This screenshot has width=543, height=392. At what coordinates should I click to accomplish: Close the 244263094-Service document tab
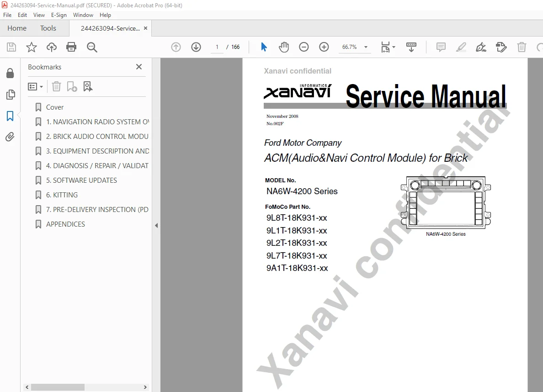tap(145, 28)
